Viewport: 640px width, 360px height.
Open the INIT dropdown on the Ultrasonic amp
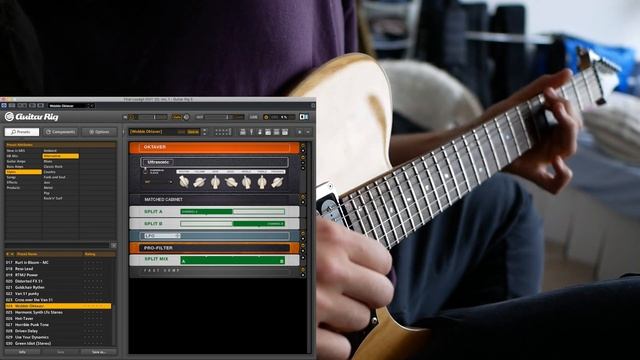(x=159, y=182)
